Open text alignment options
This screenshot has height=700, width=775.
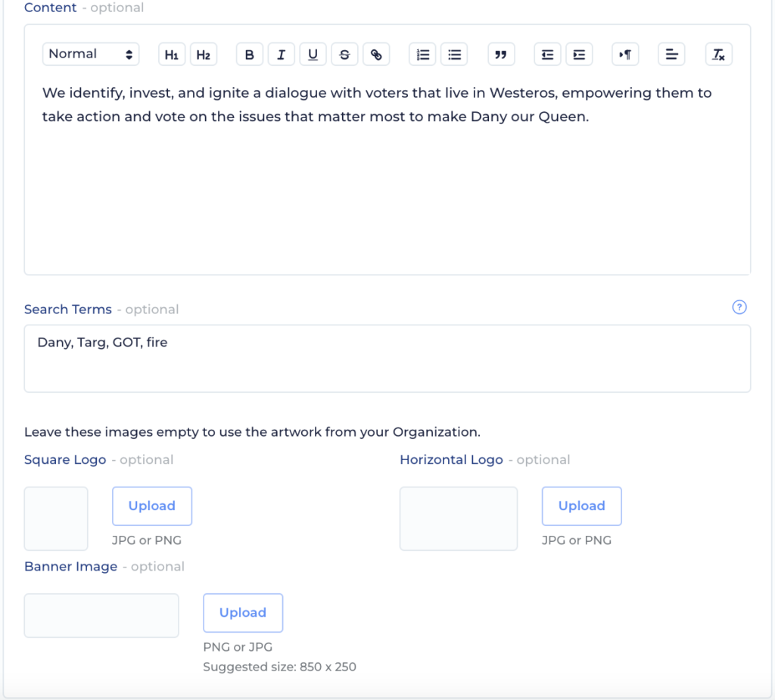click(x=672, y=54)
